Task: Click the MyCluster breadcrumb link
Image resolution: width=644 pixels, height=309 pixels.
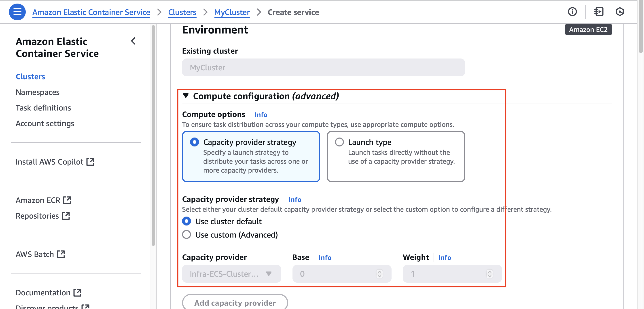Action: click(232, 12)
